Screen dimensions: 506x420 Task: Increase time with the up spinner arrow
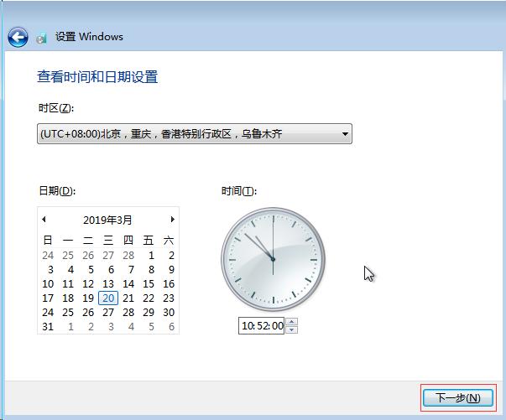[292, 322]
